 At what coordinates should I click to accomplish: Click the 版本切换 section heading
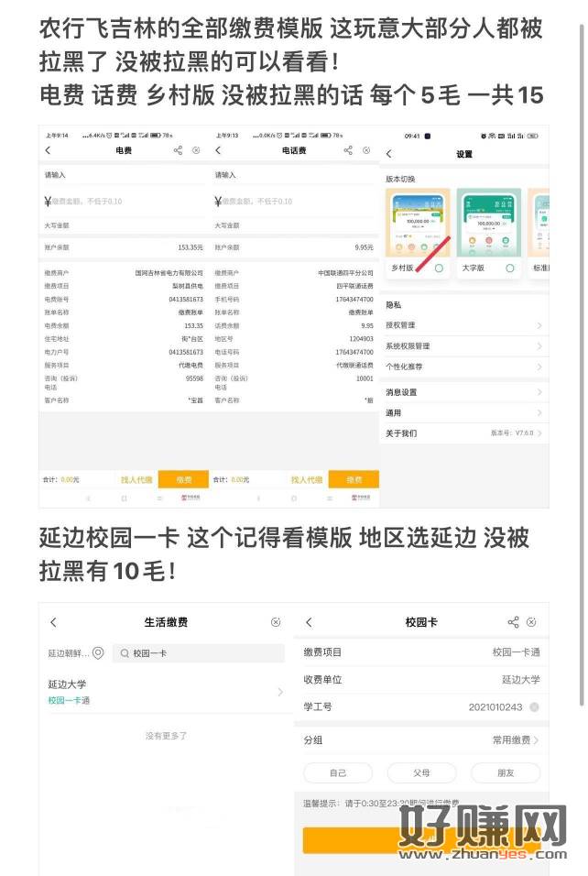[400, 179]
